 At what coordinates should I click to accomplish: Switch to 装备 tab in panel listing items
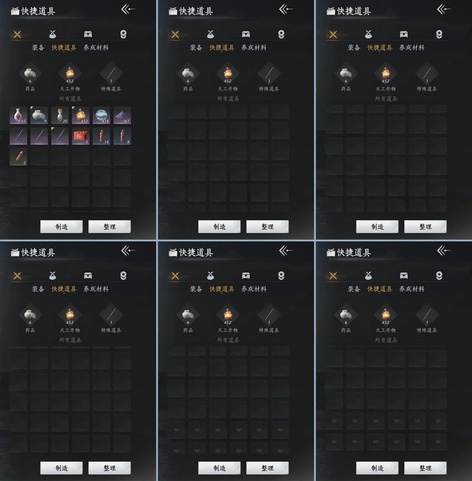click(x=38, y=48)
